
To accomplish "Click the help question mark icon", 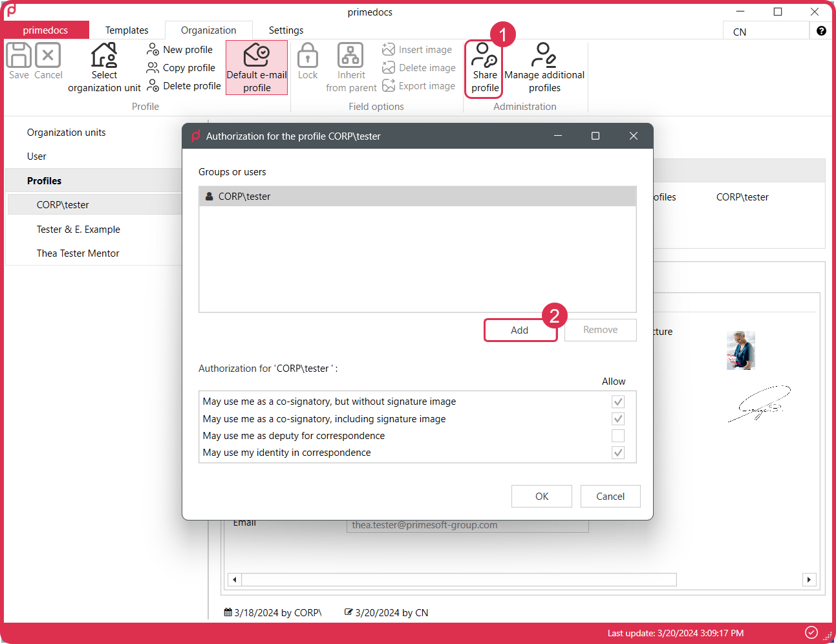I will click(821, 31).
